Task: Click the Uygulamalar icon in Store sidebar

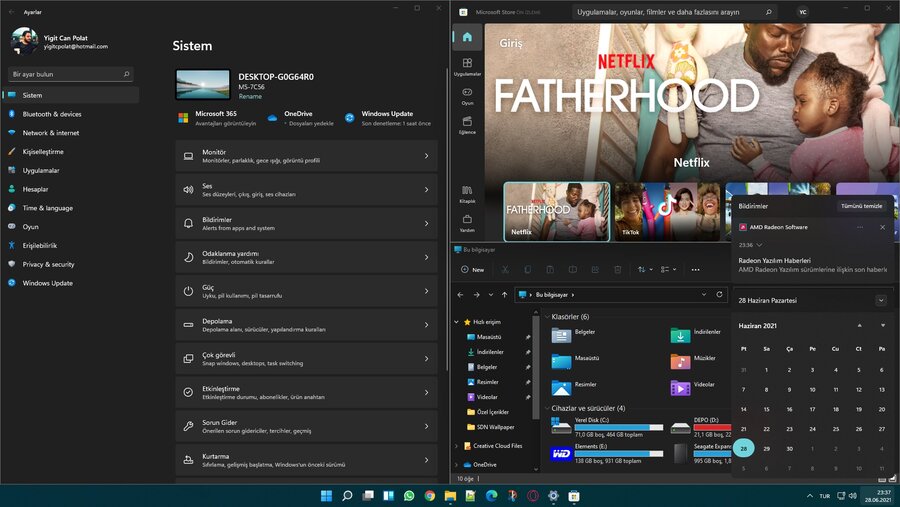Action: 467,66
